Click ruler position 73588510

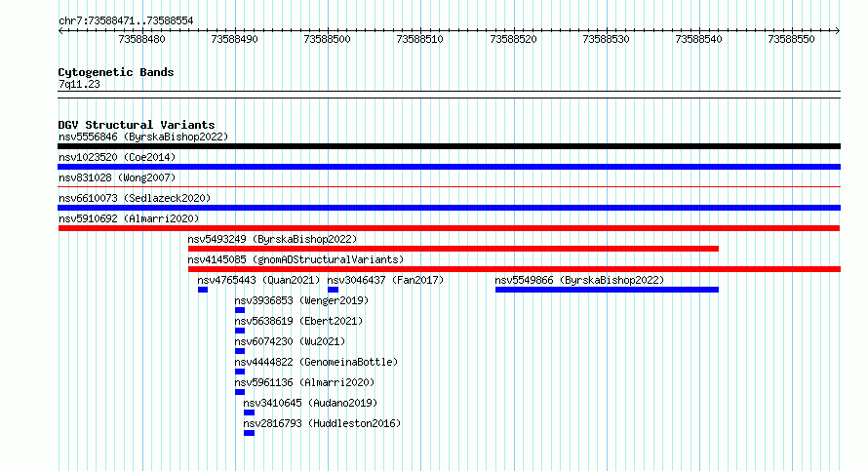pos(420,39)
